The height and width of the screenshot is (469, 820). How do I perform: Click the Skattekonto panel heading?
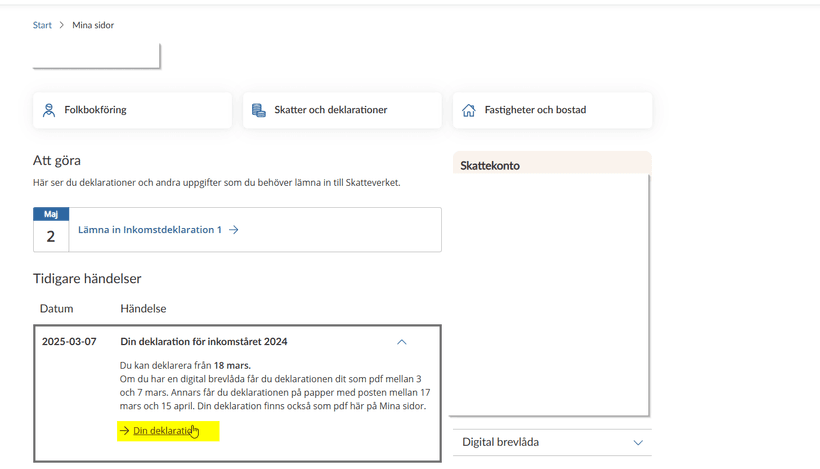click(x=490, y=166)
